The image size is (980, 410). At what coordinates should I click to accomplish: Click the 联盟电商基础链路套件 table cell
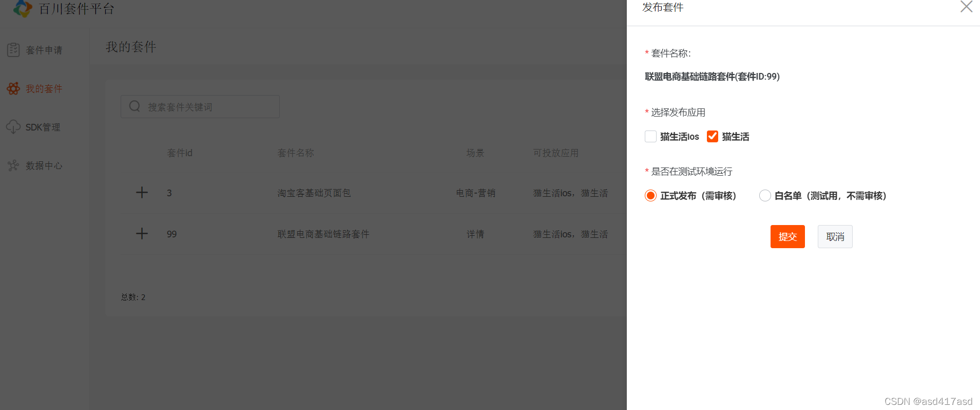point(323,234)
